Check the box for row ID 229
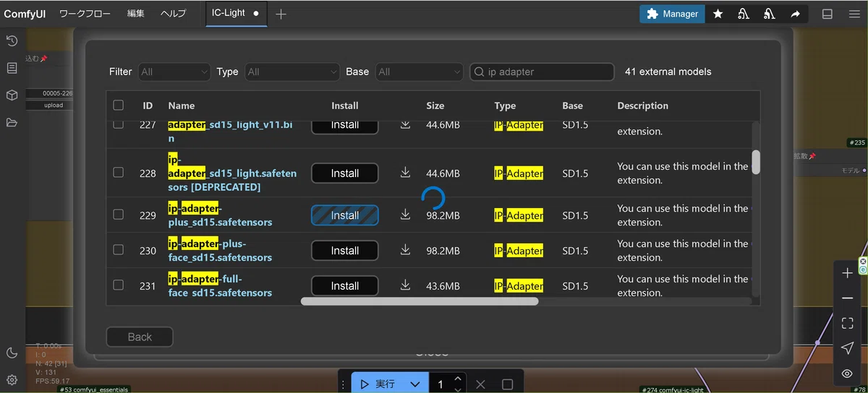The width and height of the screenshot is (868, 393). tap(119, 215)
